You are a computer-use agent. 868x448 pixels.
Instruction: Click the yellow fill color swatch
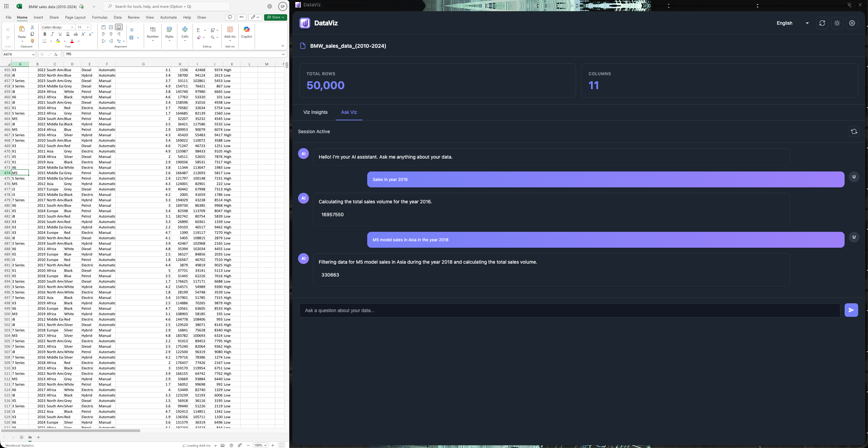tap(58, 41)
